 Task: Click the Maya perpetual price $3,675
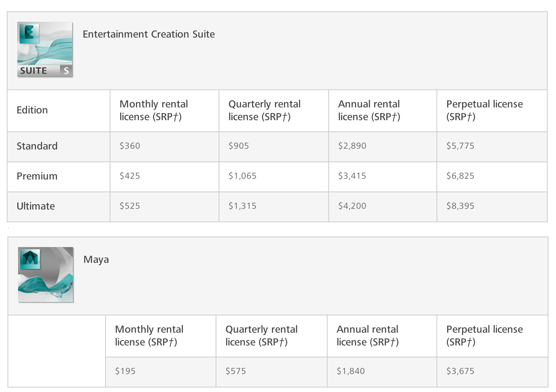pyautogui.click(x=460, y=371)
